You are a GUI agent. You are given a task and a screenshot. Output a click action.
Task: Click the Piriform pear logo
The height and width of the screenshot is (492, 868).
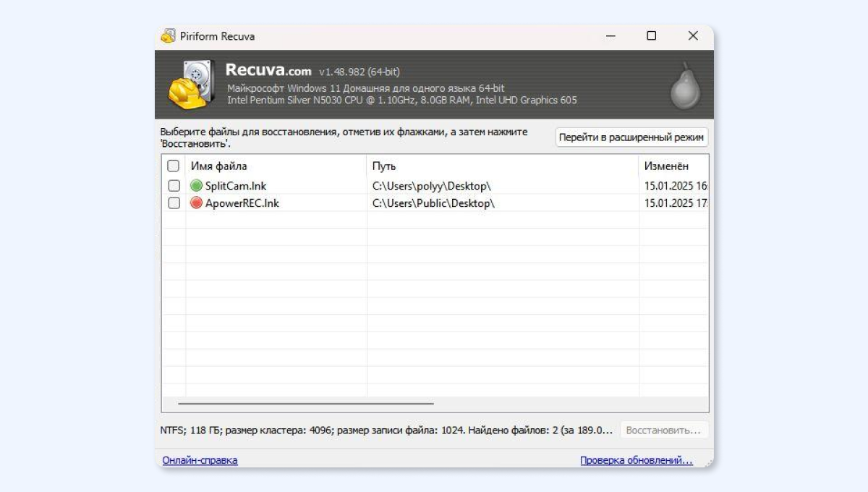coord(684,85)
